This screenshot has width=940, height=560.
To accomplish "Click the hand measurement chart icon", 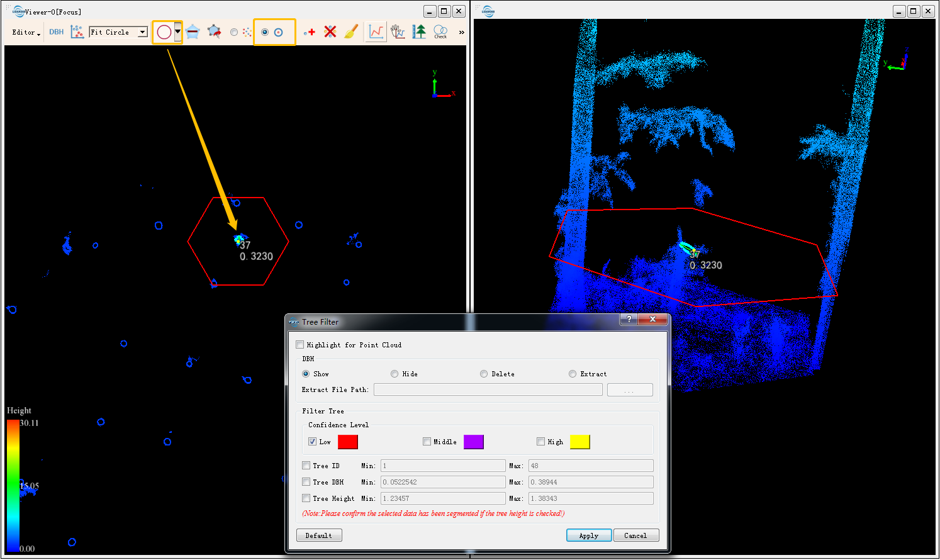I will [x=398, y=31].
